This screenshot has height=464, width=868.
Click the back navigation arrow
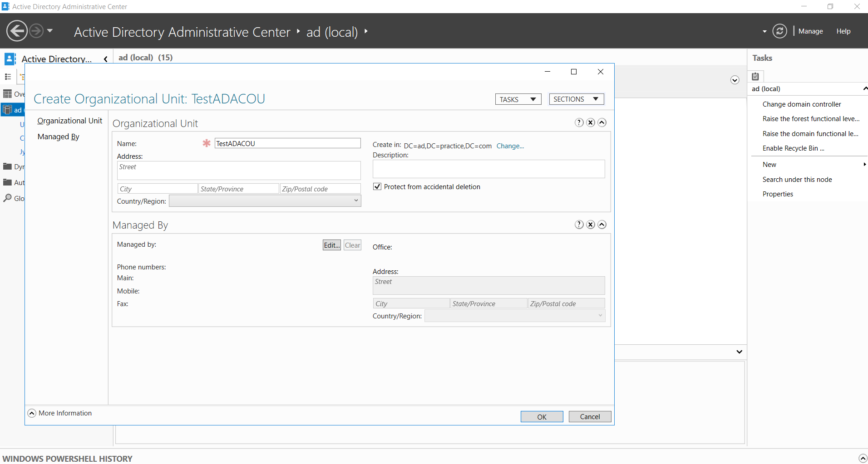[17, 31]
